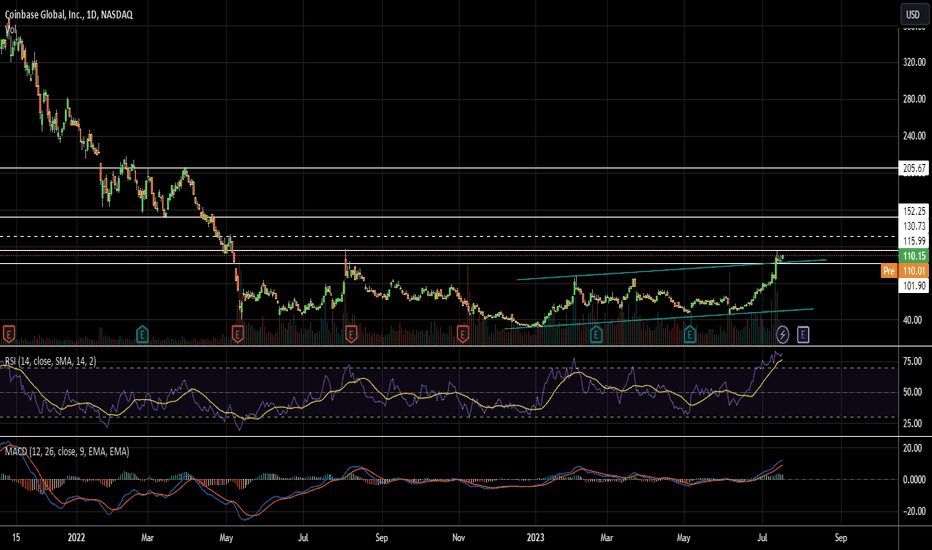Click the 115.99 price label
The width and height of the screenshot is (932, 550).
pyautogui.click(x=914, y=241)
